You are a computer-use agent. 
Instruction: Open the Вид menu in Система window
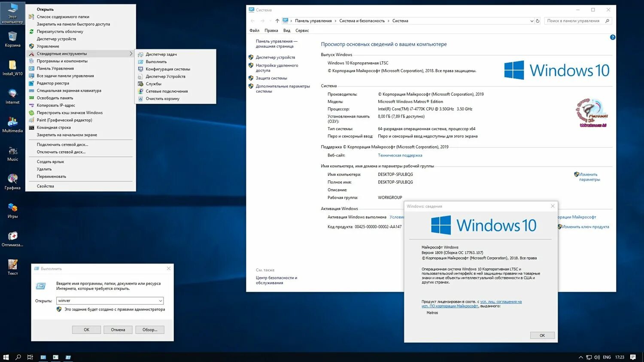(287, 30)
